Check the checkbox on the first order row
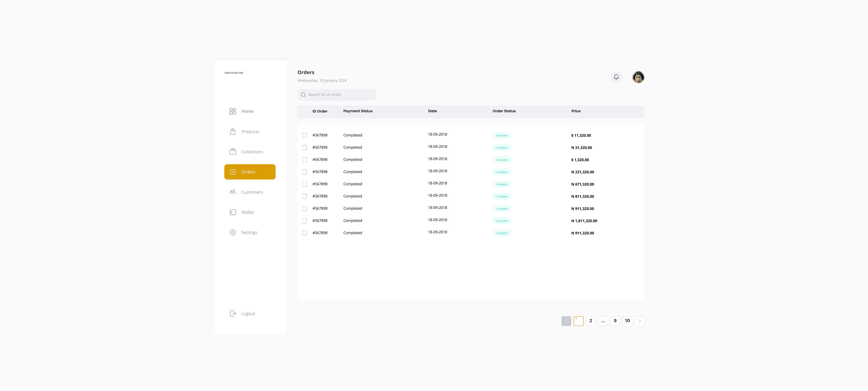 click(304, 135)
